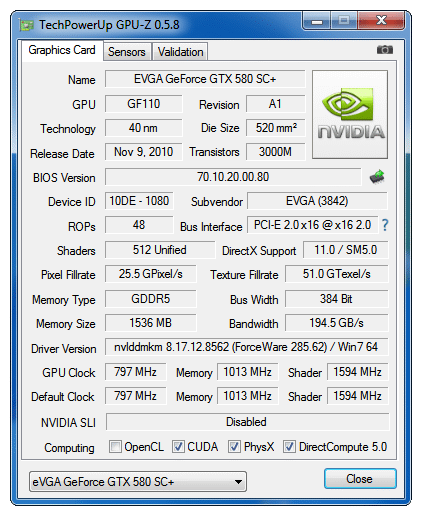
Task: Click the TechPowerUp GPU-Z 0.5.8 title text
Action: pyautogui.click(x=109, y=25)
